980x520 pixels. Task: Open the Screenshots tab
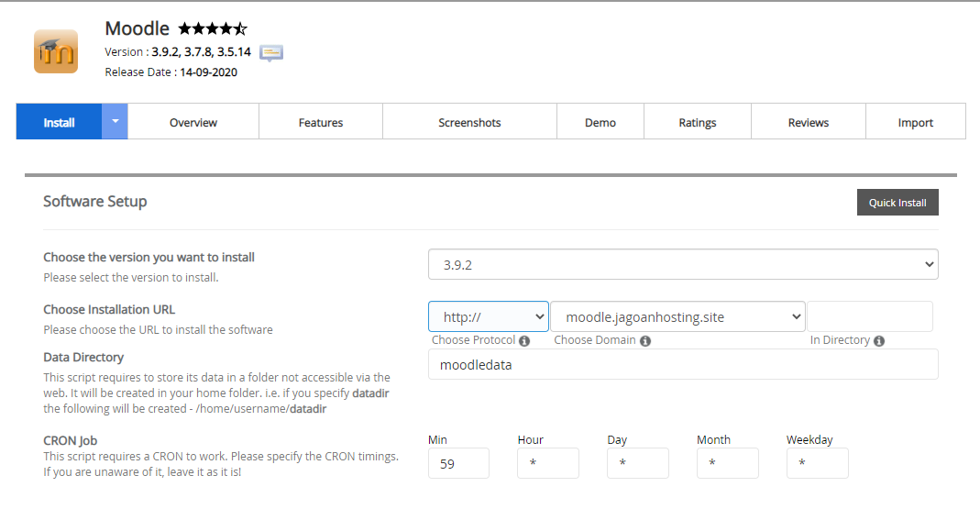pyautogui.click(x=469, y=121)
